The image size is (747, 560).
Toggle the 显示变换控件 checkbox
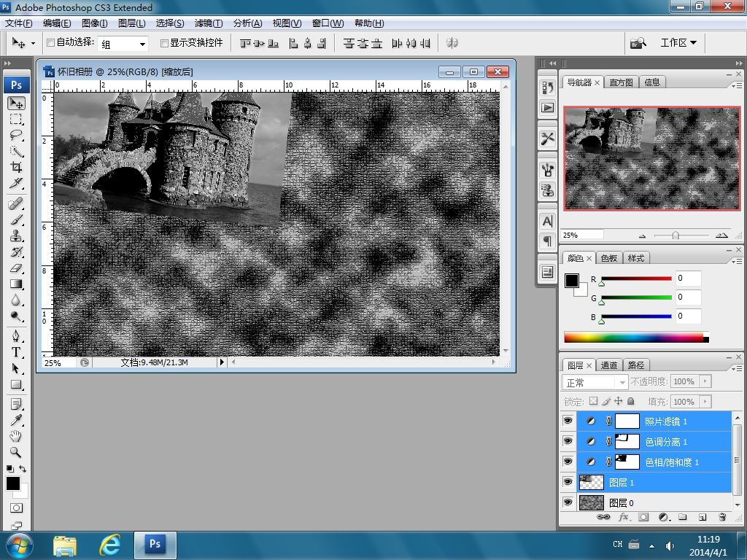(164, 43)
